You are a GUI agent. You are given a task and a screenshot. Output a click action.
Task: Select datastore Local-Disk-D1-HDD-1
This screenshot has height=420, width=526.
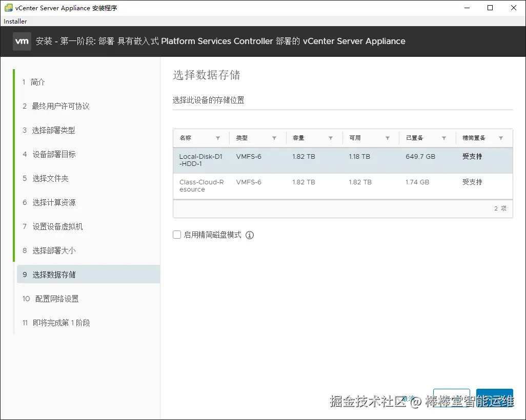pos(343,160)
